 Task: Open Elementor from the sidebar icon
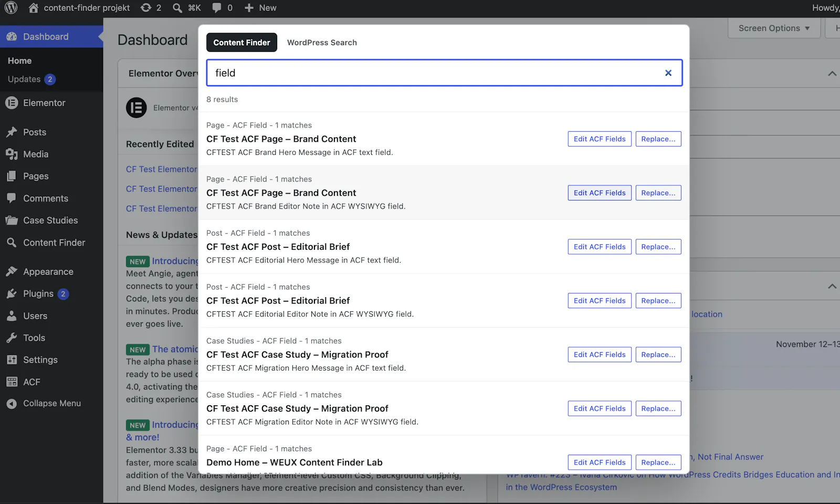click(x=12, y=103)
